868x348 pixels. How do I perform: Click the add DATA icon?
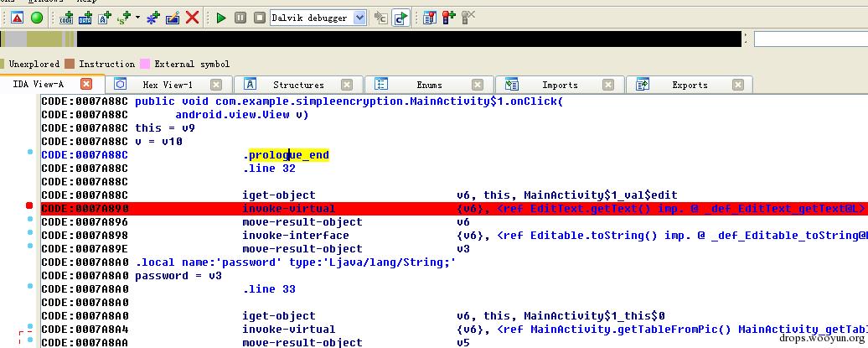(x=85, y=18)
